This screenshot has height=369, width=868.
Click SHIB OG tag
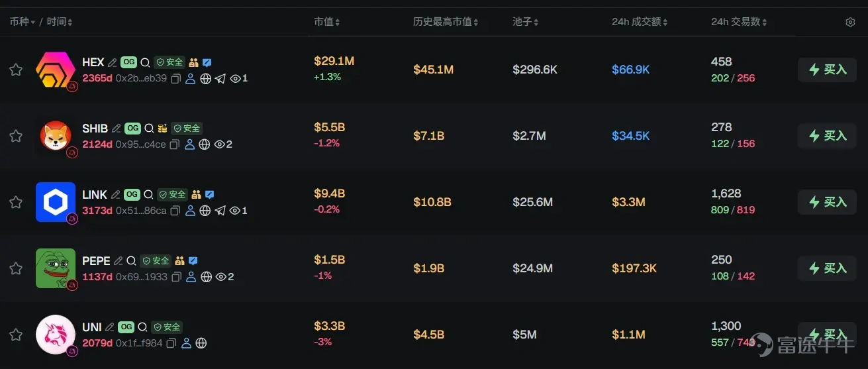pos(132,129)
